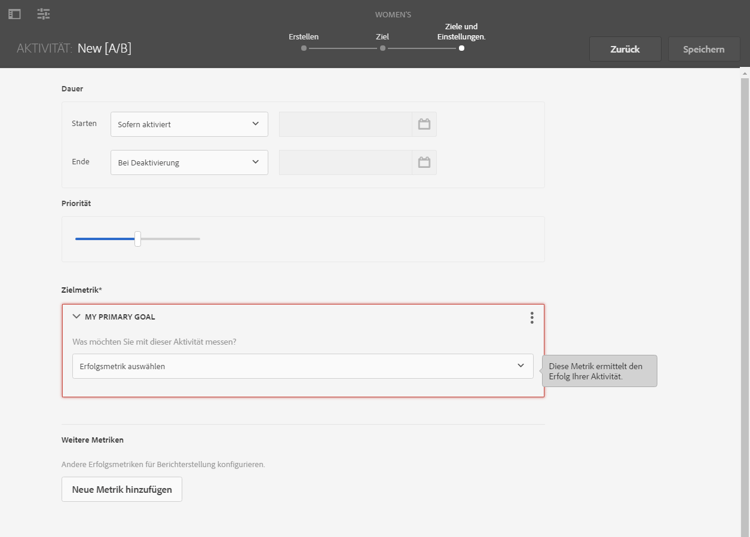Open the settings sliders icon
Viewport: 750px width, 537px height.
click(44, 14)
